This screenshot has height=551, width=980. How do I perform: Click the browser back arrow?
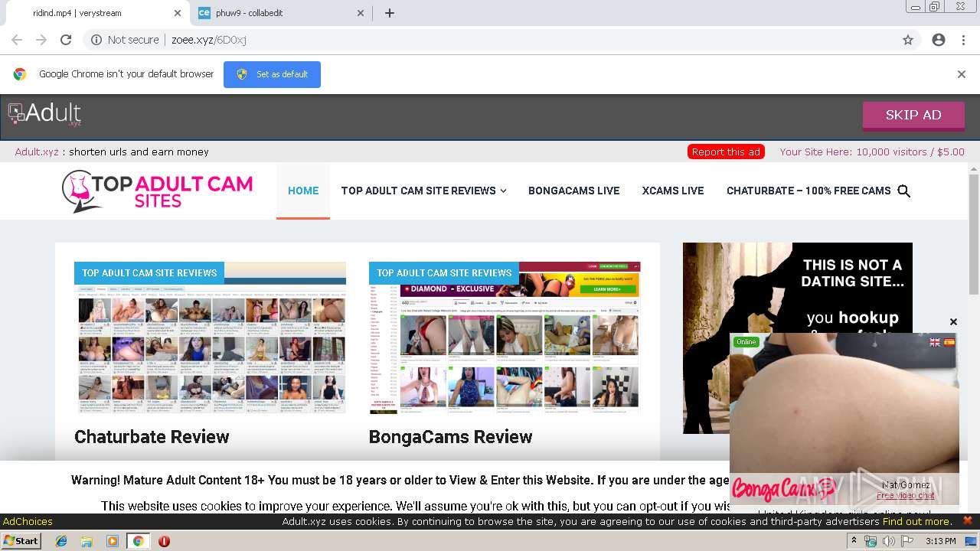(17, 40)
